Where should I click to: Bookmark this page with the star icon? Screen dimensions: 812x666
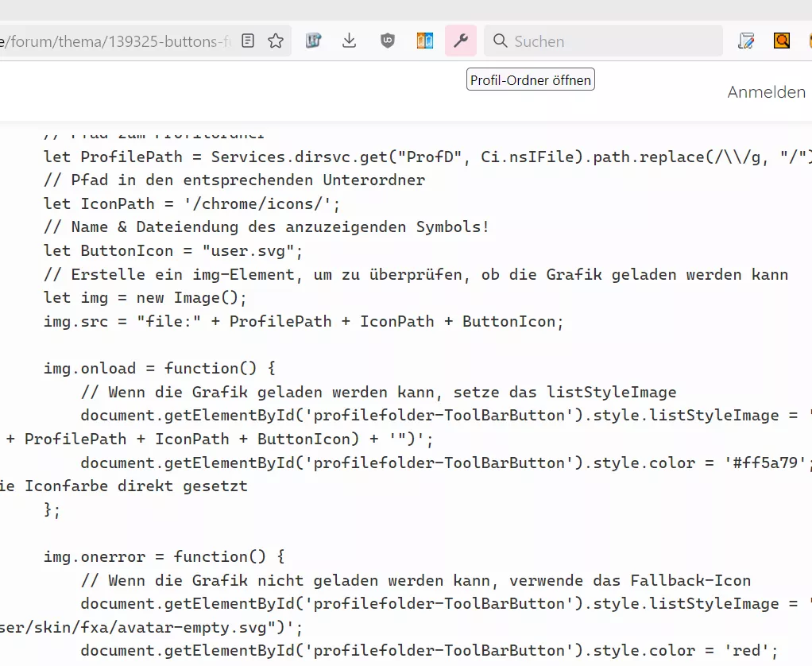[x=276, y=41]
